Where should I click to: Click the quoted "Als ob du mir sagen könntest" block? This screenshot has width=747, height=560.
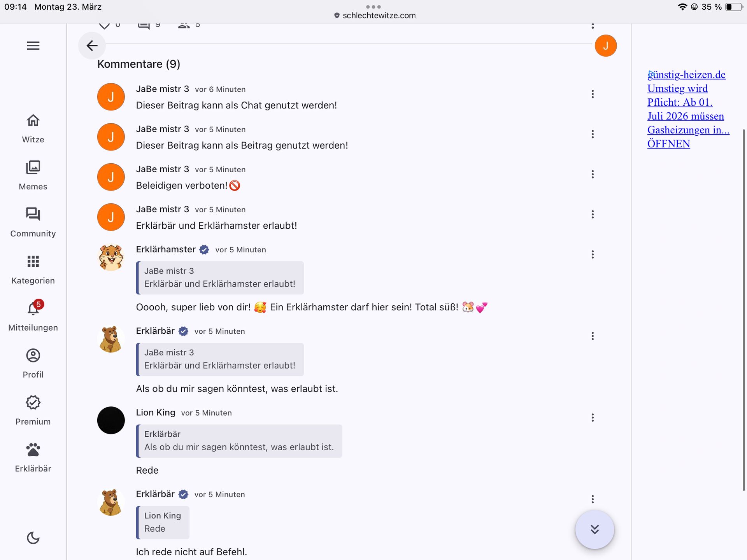pyautogui.click(x=239, y=441)
